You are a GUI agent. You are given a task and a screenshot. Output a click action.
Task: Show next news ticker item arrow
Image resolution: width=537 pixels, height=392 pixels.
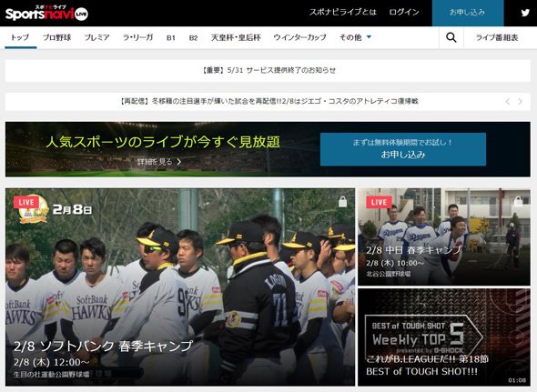(x=521, y=101)
